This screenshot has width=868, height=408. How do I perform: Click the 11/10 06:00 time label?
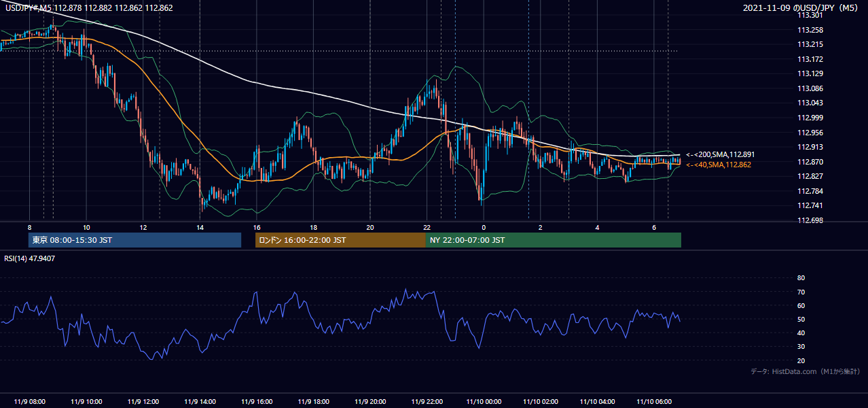click(x=653, y=401)
